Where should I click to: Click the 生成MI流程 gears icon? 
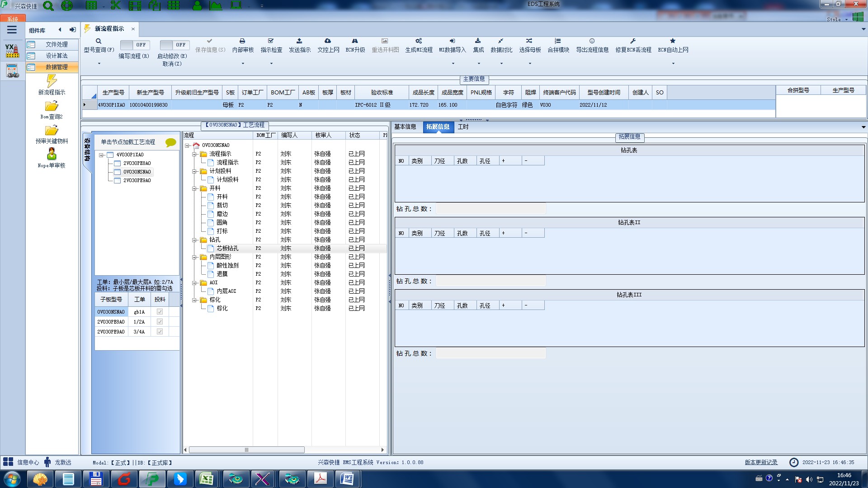click(x=419, y=41)
